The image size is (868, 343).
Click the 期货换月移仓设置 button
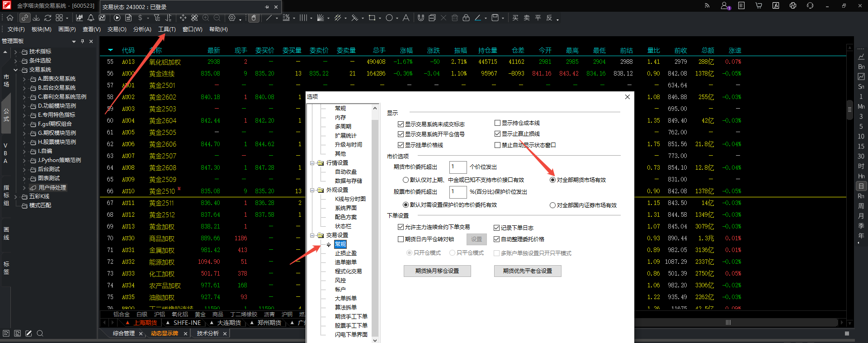point(437,271)
